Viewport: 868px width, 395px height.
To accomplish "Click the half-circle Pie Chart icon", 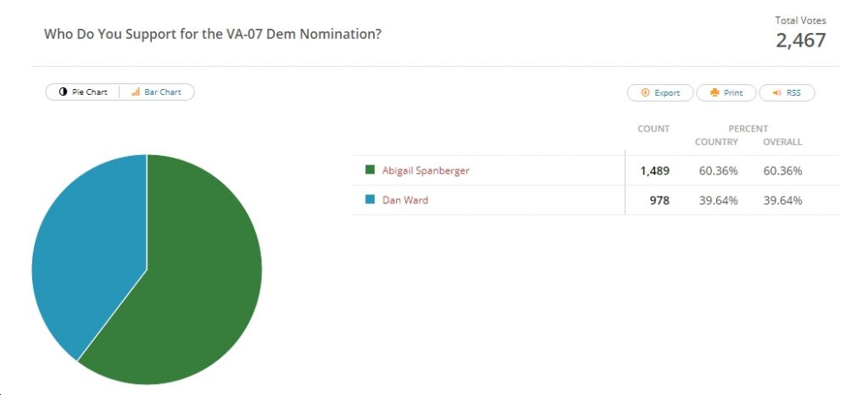I will 63,92.
